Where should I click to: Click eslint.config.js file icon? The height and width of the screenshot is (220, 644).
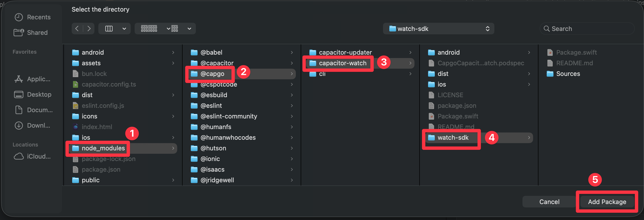76,106
